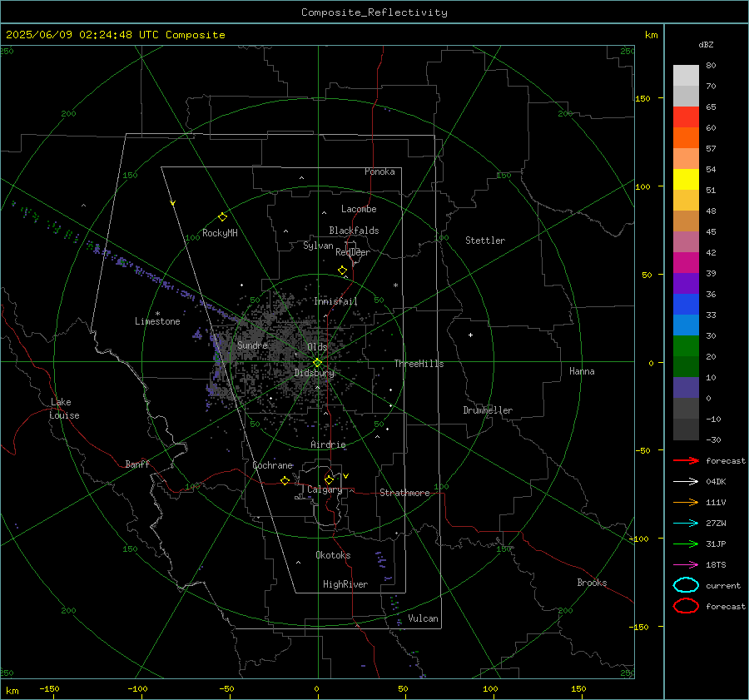This screenshot has width=749, height=700.
Task: Click the ThreeHills label
Action: coord(419,364)
